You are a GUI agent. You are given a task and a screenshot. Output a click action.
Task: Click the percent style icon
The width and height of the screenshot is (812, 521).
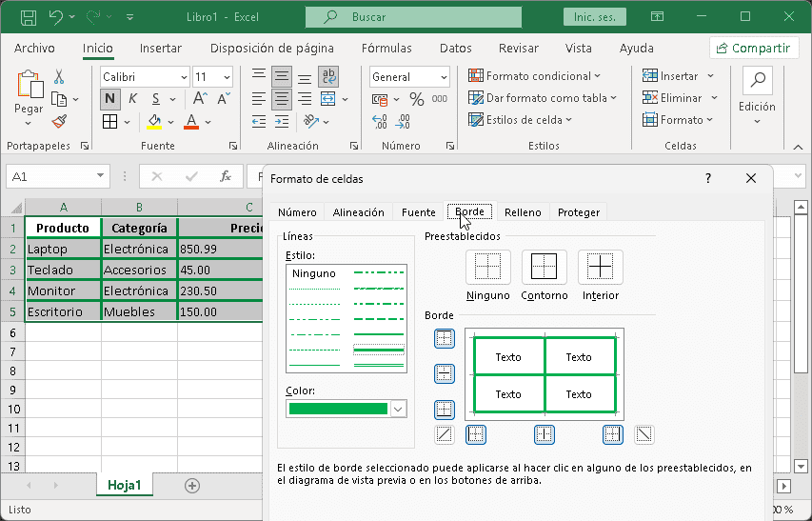416,99
